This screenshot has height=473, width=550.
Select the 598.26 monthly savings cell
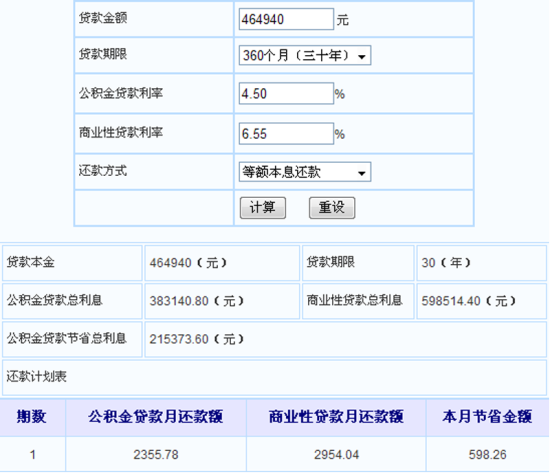[x=488, y=455]
